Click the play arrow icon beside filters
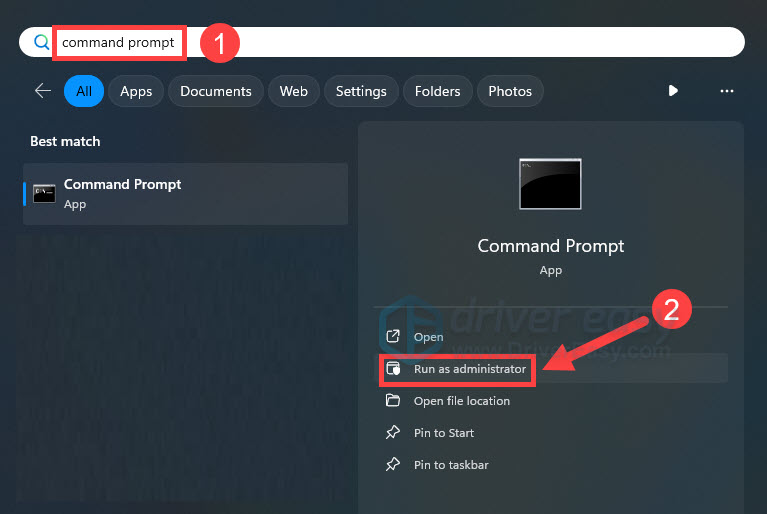 click(673, 91)
